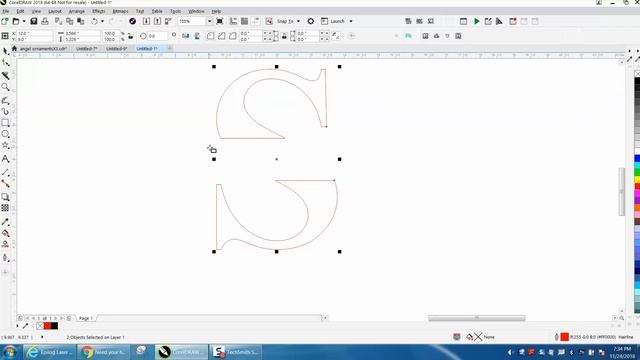640x360 pixels.
Task: Select the Pick tool in toolbox
Action: [x=5, y=51]
